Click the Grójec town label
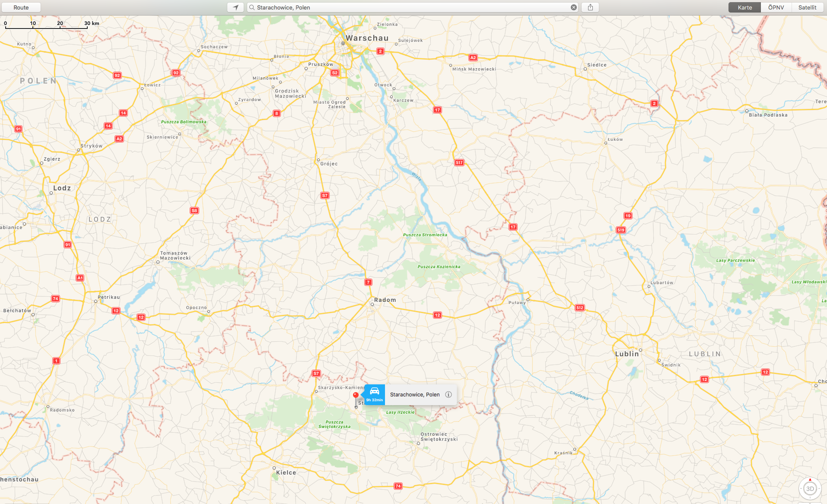 (x=329, y=164)
